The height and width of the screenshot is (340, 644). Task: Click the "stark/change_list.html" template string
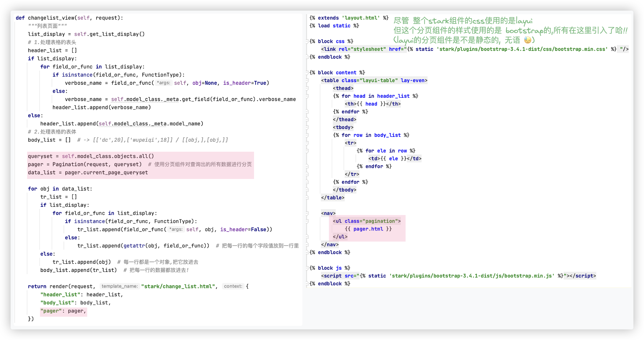(178, 286)
